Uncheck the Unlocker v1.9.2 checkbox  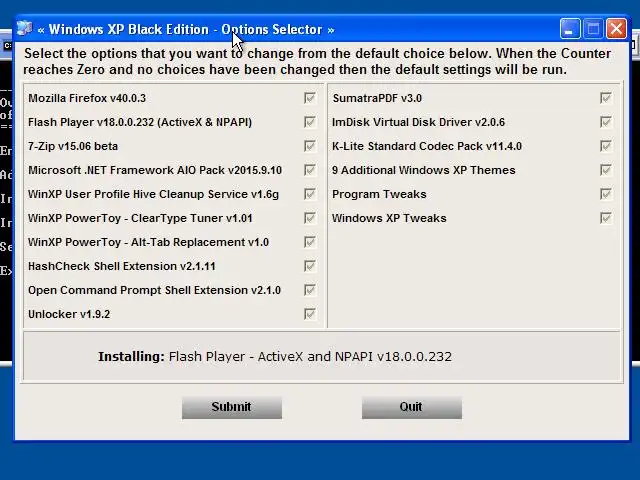click(x=310, y=314)
